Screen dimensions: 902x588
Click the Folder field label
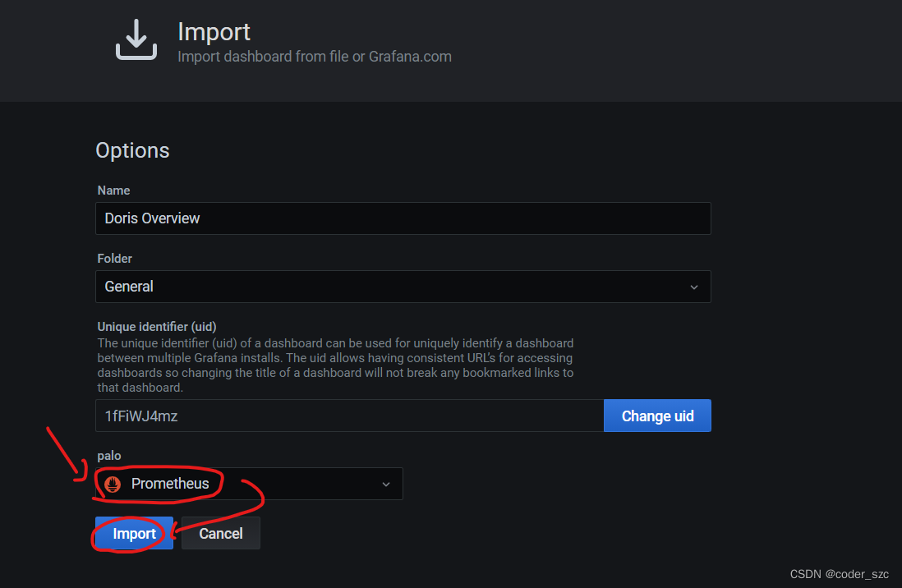pyautogui.click(x=114, y=259)
